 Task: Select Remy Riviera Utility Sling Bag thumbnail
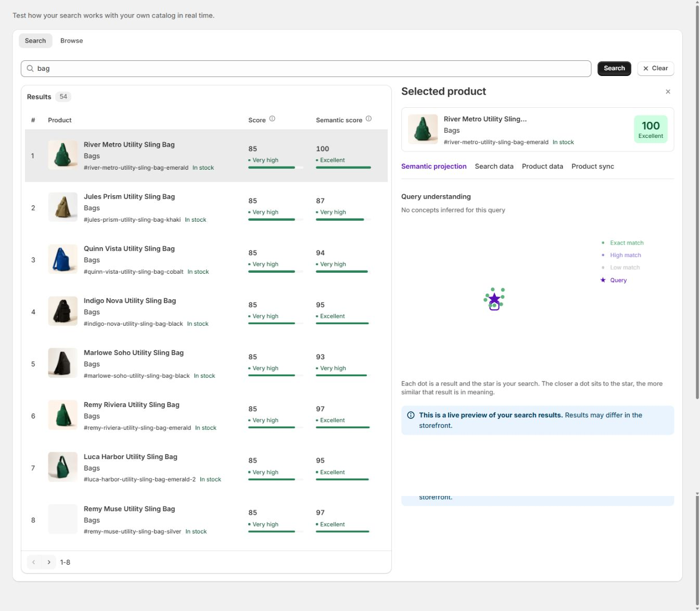[62, 415]
